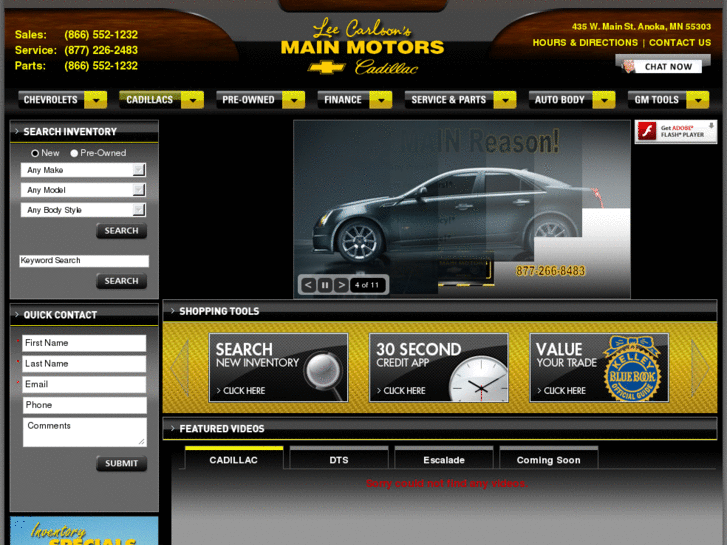Click the clock on 30 Second Credit App
The image size is (727, 545).
(479, 379)
